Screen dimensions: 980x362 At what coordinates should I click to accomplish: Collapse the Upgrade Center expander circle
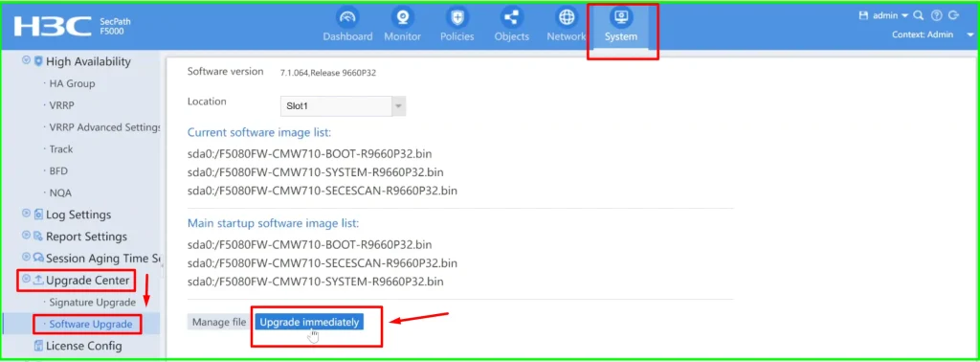(x=26, y=280)
